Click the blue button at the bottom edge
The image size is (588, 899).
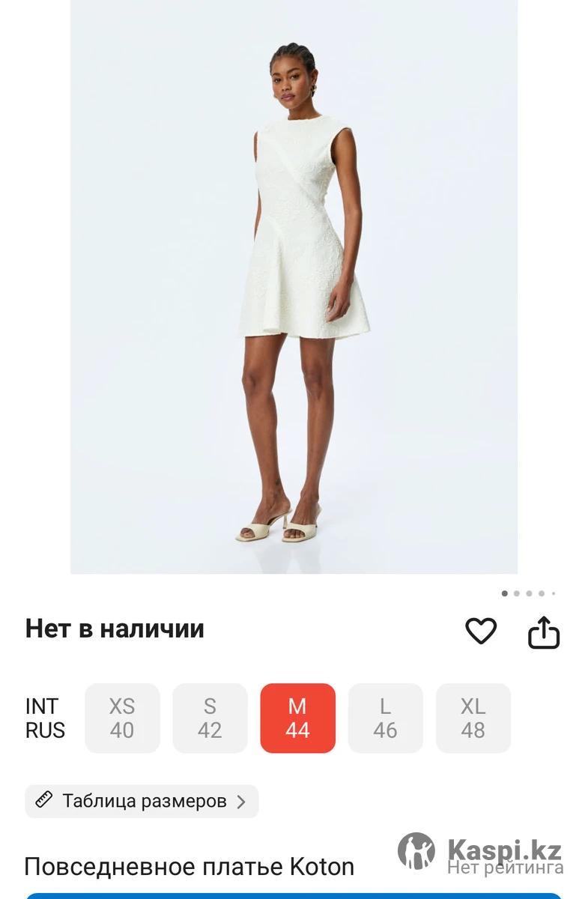294,896
